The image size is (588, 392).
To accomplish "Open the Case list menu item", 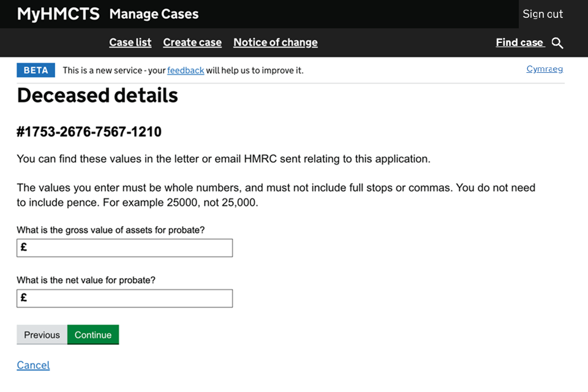I will pos(130,42).
